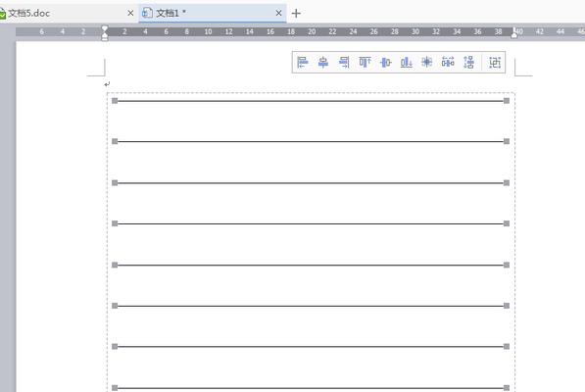Select the right handle of fourth line
The image size is (585, 392).
click(507, 223)
